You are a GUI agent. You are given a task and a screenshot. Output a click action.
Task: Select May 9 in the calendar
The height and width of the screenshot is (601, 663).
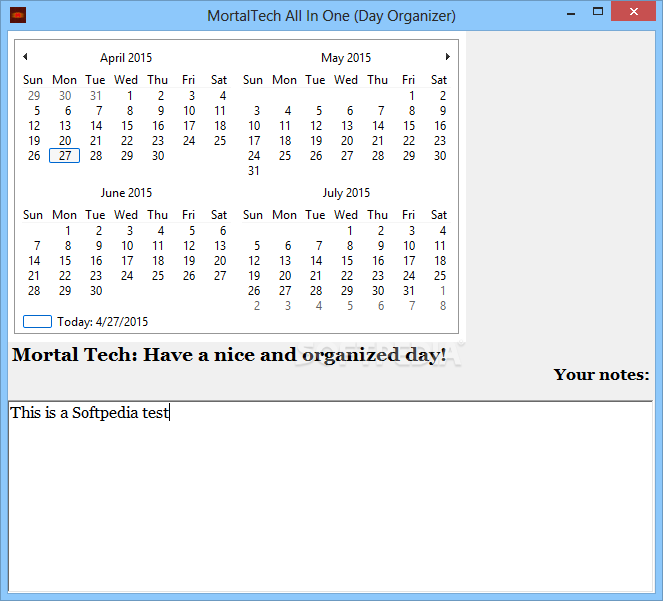(x=443, y=111)
